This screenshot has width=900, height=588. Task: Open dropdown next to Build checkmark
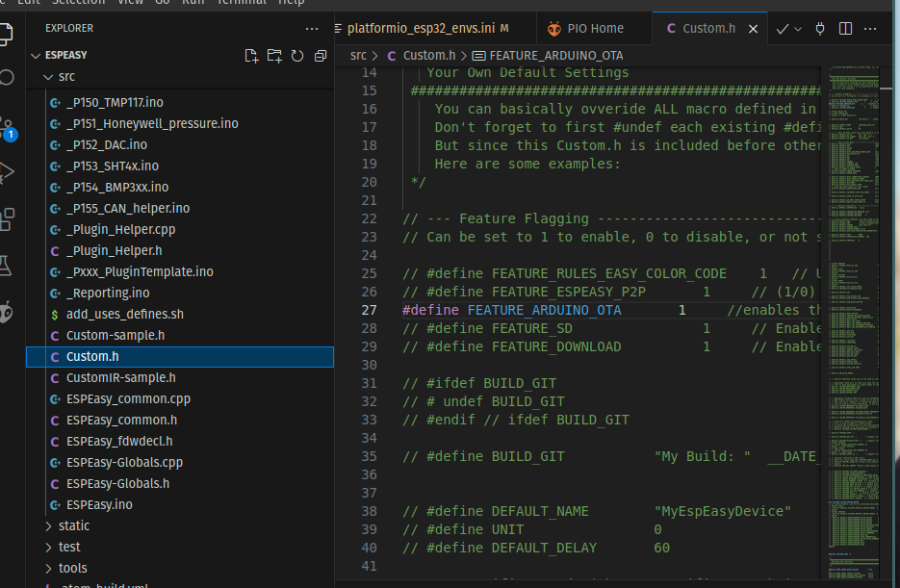(x=798, y=29)
